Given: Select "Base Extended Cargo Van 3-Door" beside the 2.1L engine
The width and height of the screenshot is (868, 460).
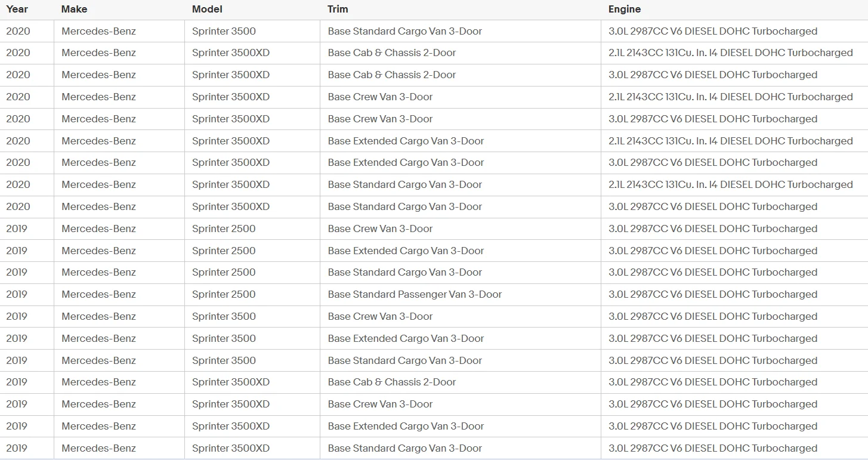Looking at the screenshot, I should pyautogui.click(x=406, y=141).
